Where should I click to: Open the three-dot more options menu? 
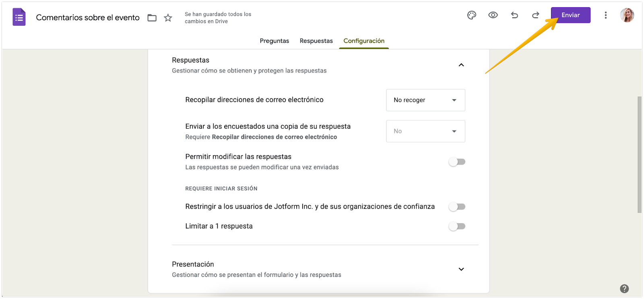605,15
